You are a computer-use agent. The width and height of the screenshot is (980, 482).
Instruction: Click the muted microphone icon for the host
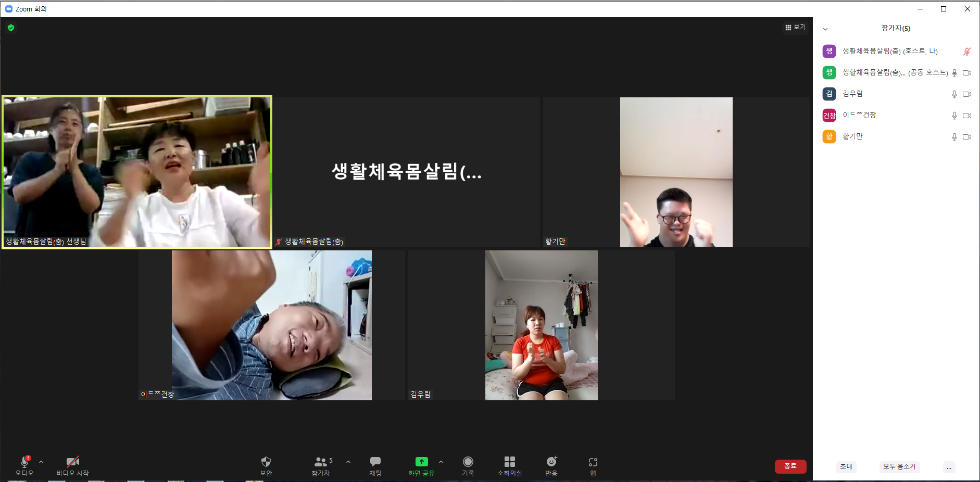point(967,52)
